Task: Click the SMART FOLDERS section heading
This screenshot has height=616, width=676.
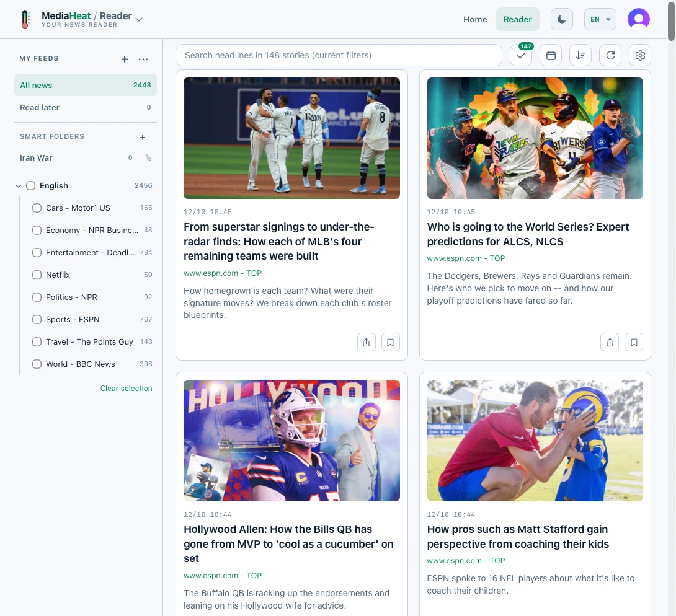Action: click(x=51, y=136)
